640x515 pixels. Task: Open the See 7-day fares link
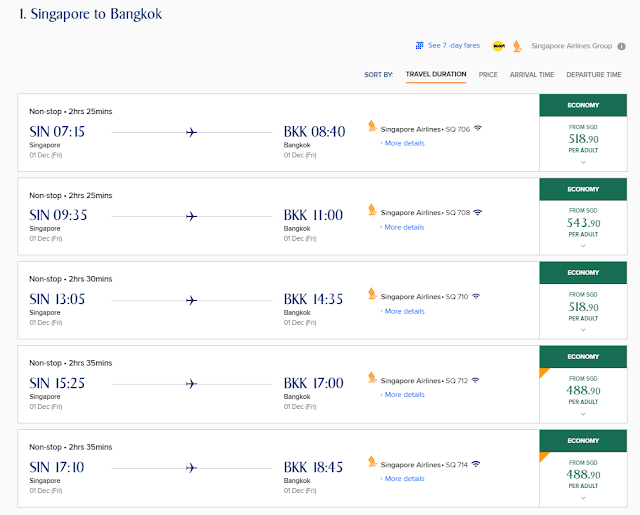pyautogui.click(x=450, y=45)
